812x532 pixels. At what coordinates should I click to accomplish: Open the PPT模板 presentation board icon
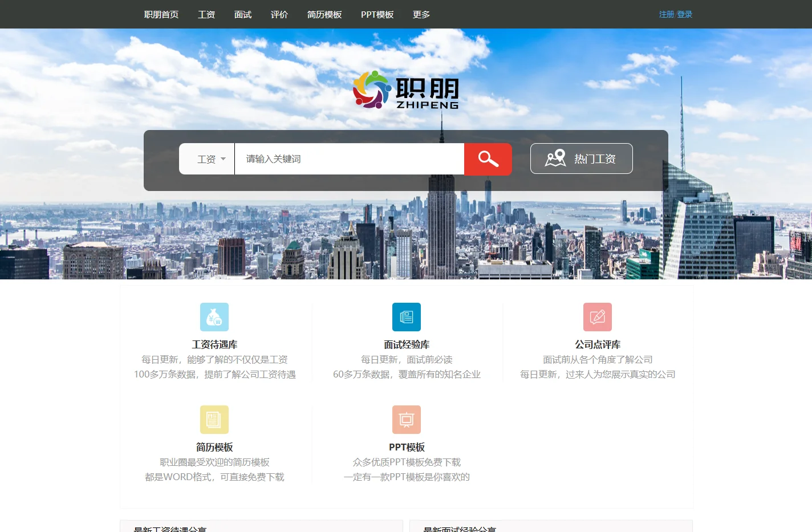(x=407, y=420)
